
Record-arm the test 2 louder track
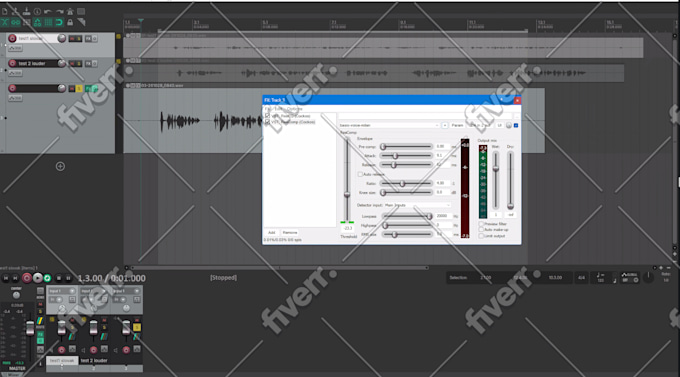click(x=12, y=63)
